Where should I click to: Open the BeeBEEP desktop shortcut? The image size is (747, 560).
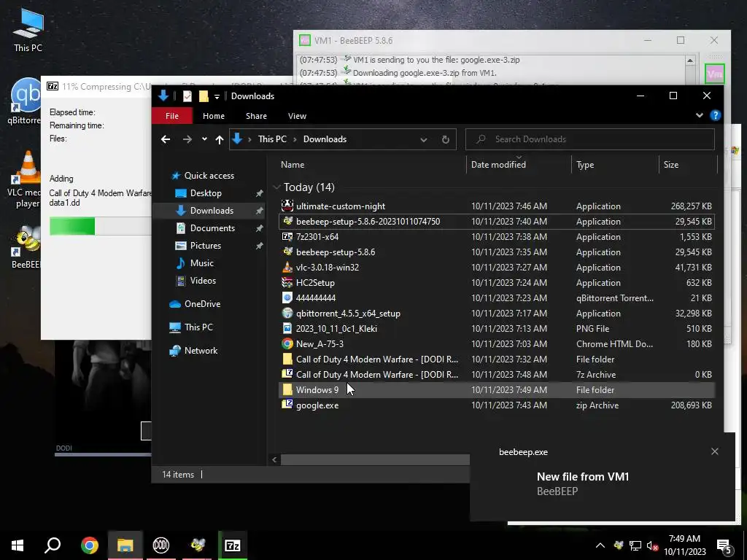point(26,246)
